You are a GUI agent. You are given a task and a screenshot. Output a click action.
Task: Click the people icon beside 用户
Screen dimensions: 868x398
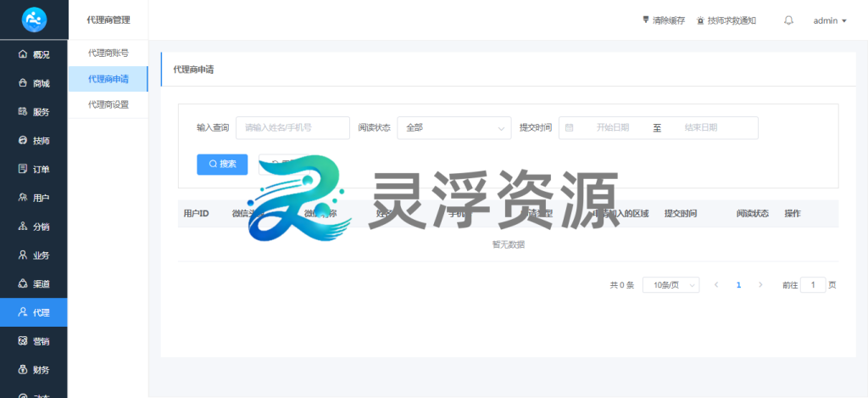(x=23, y=198)
